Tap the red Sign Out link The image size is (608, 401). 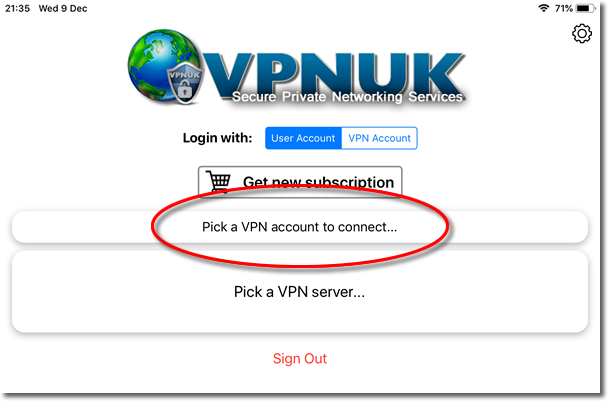(300, 358)
